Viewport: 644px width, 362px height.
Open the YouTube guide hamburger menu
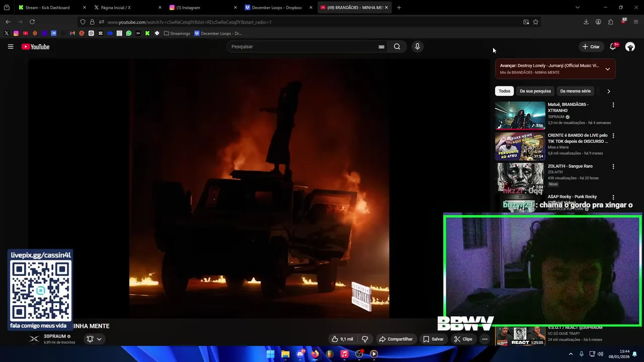(11, 47)
